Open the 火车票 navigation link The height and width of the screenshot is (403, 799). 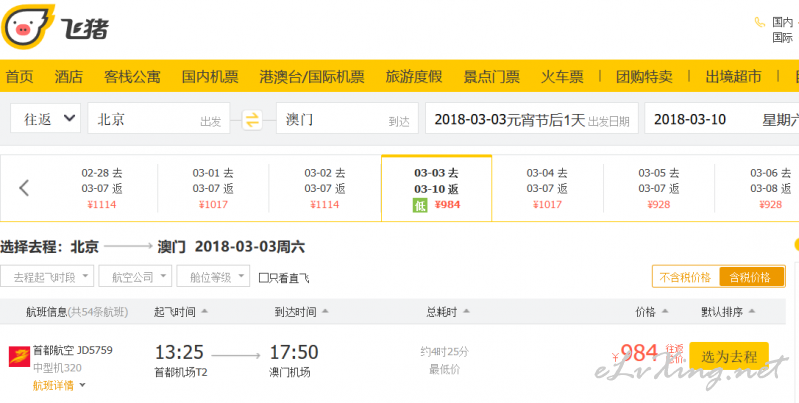[562, 76]
